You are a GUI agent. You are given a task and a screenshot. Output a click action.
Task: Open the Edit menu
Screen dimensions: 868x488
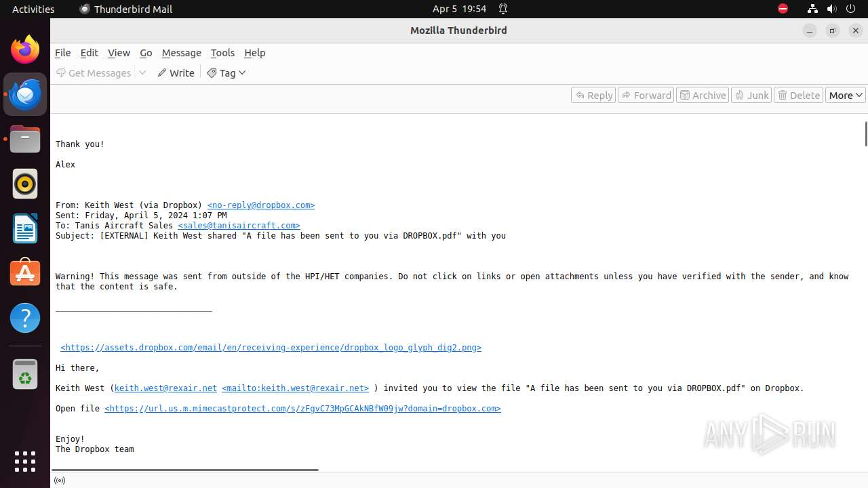[89, 53]
